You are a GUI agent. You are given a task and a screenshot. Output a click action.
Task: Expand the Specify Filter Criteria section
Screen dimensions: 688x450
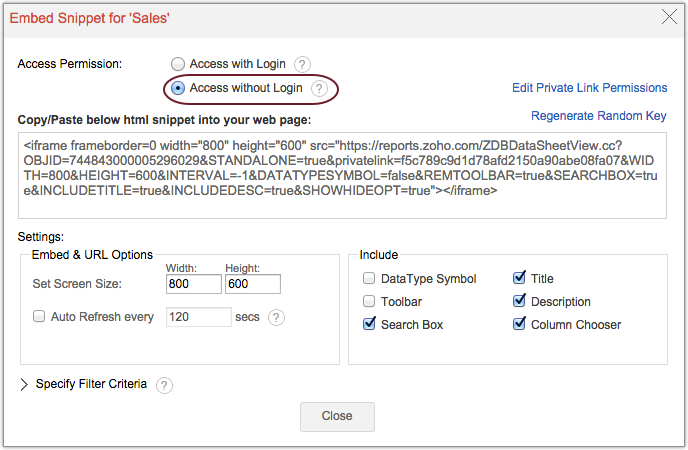[x=25, y=384]
